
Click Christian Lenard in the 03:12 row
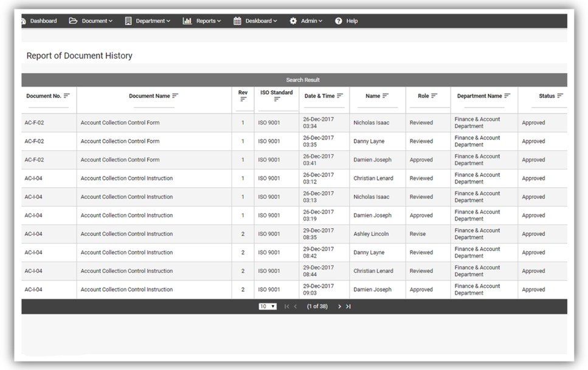[x=373, y=179]
